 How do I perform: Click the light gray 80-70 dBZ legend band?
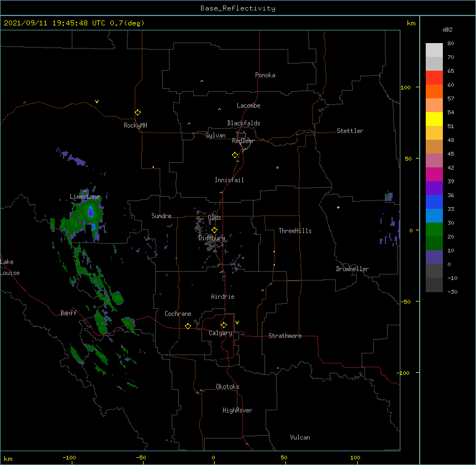[x=434, y=50]
